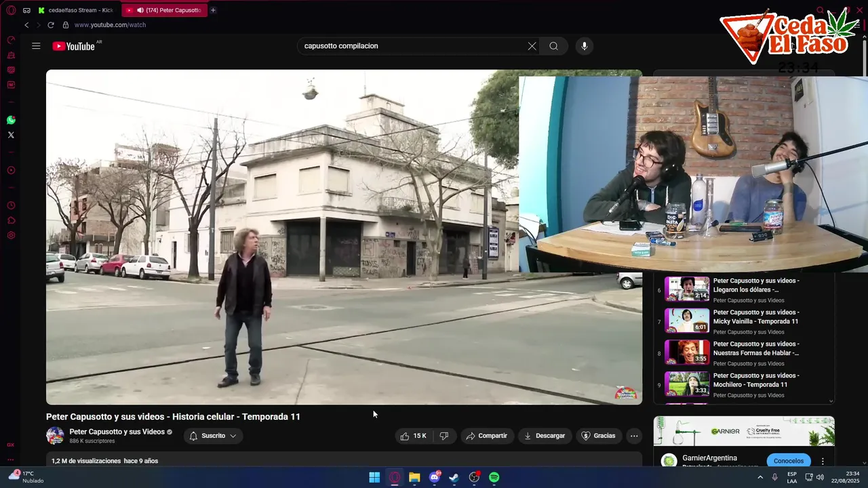Viewport: 868px width, 488px height.
Task: Open History clock icon in sidebar
Action: tap(11, 205)
